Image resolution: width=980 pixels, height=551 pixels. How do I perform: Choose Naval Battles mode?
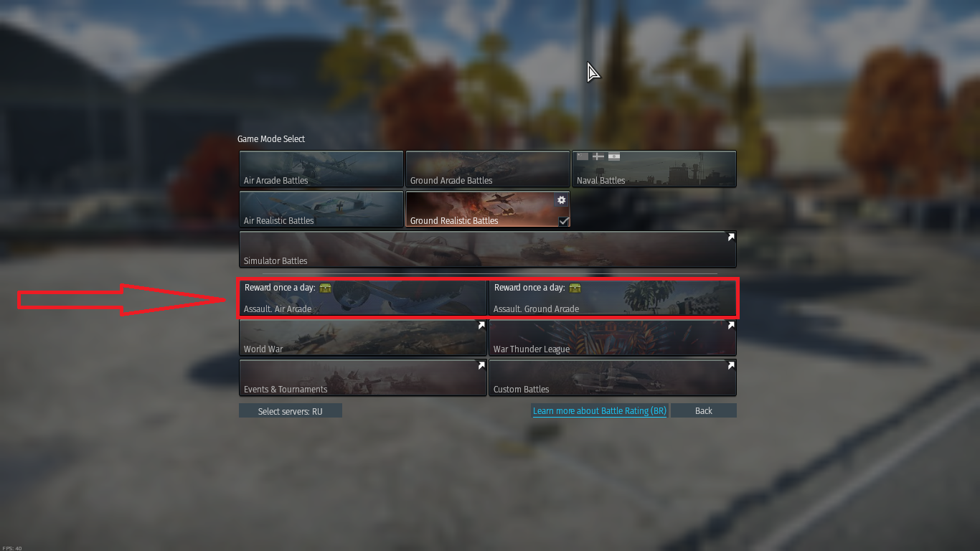[654, 169]
